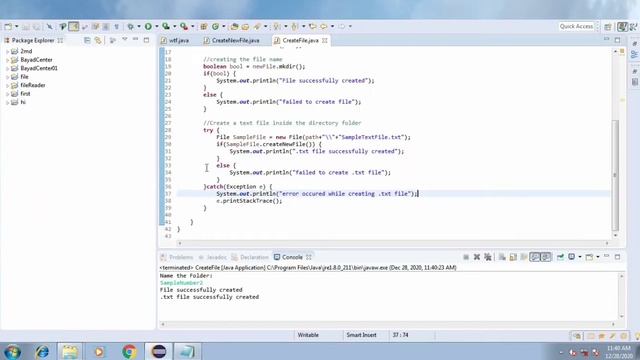The image size is (640, 360).
Task: Open the External Tools dropdown arrow
Action: (193, 27)
